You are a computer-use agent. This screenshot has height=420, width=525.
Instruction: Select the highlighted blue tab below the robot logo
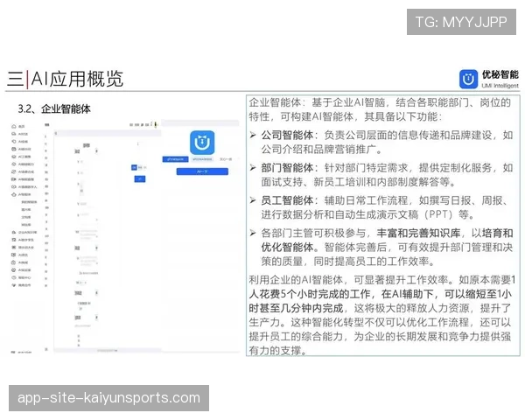176,159
